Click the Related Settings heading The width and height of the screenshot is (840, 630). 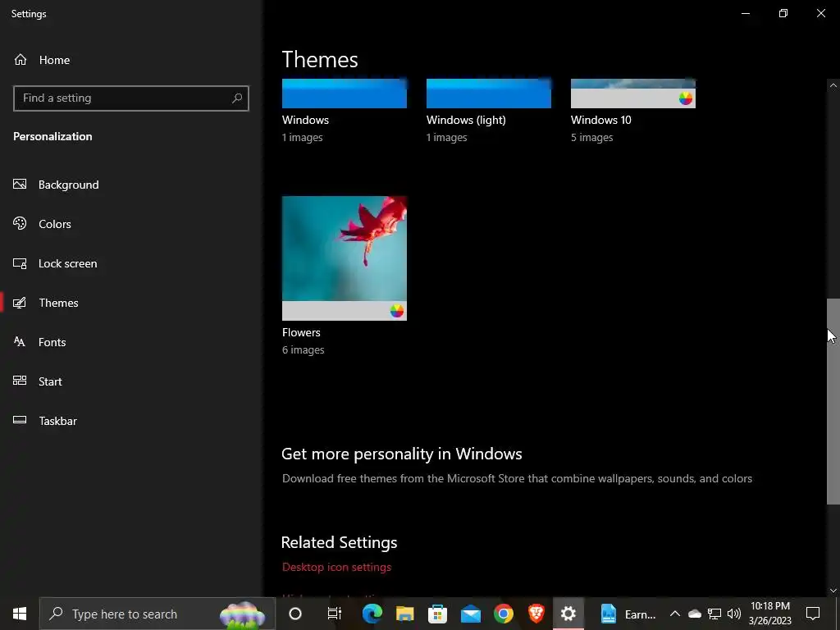pyautogui.click(x=339, y=542)
